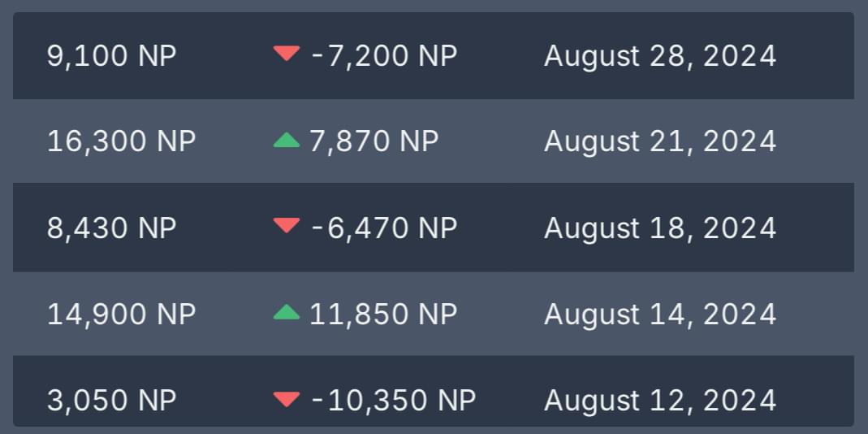This screenshot has width=868, height=434.
Task: Click the August 14, 2024 date
Action: point(660,314)
